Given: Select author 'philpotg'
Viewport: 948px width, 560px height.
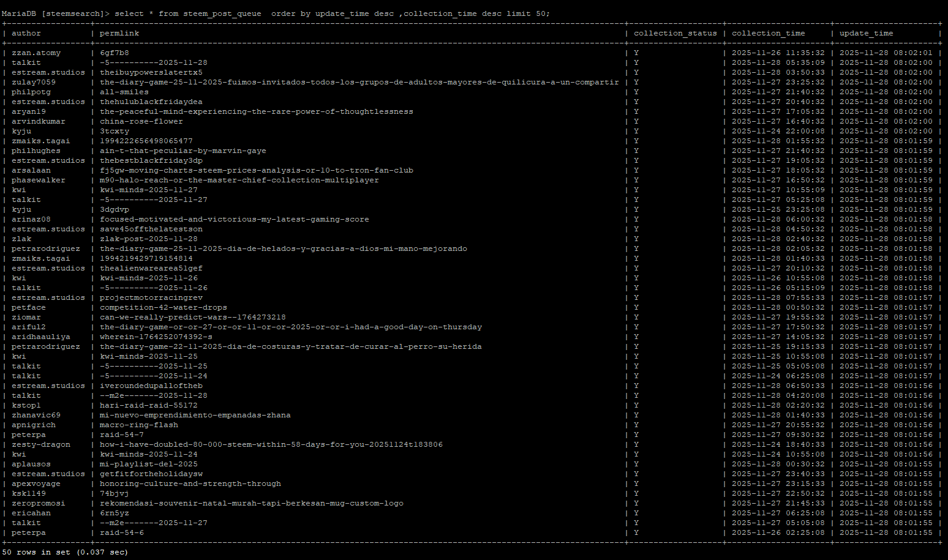Looking at the screenshot, I should coord(31,92).
